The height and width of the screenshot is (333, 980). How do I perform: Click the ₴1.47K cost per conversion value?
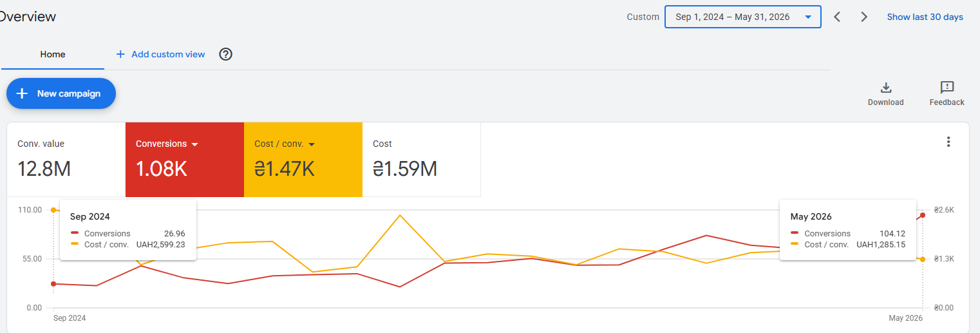(x=285, y=169)
